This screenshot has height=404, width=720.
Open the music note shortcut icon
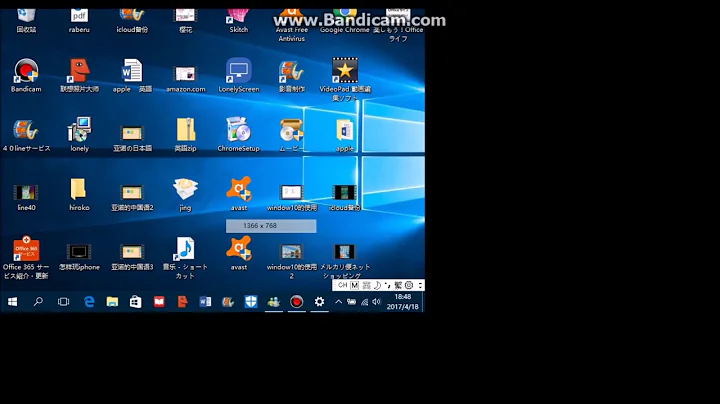pos(186,249)
